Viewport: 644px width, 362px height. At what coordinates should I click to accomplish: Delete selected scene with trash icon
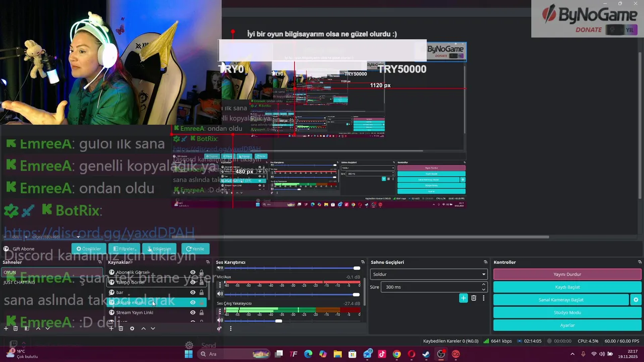coord(16,328)
